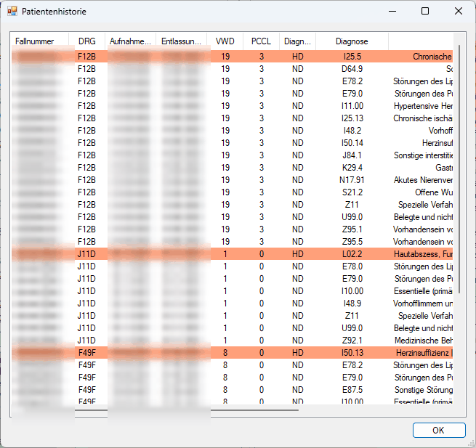Screen dimensions: 476x448
Task: Click 'Akutes Nierenver' diagnosis text
Action: coord(423,180)
